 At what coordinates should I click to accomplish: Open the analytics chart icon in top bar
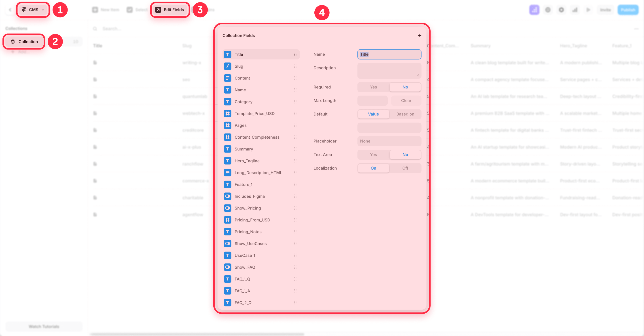[575, 10]
